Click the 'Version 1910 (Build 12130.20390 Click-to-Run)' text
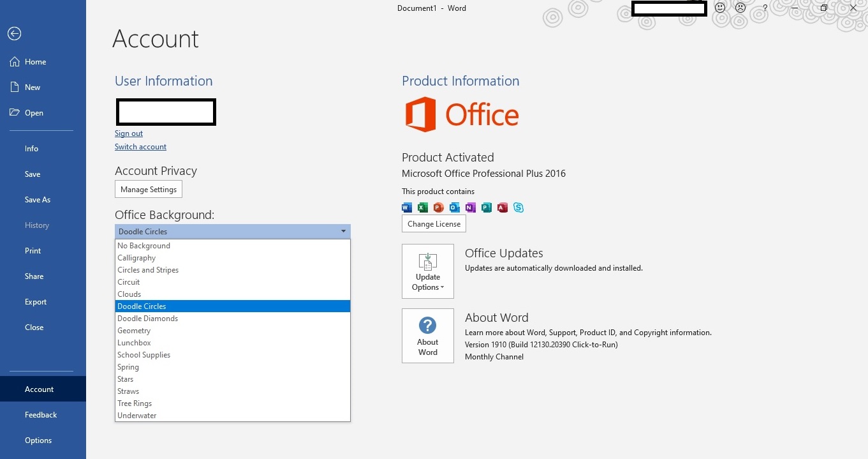This screenshot has width=868, height=459. click(x=541, y=345)
